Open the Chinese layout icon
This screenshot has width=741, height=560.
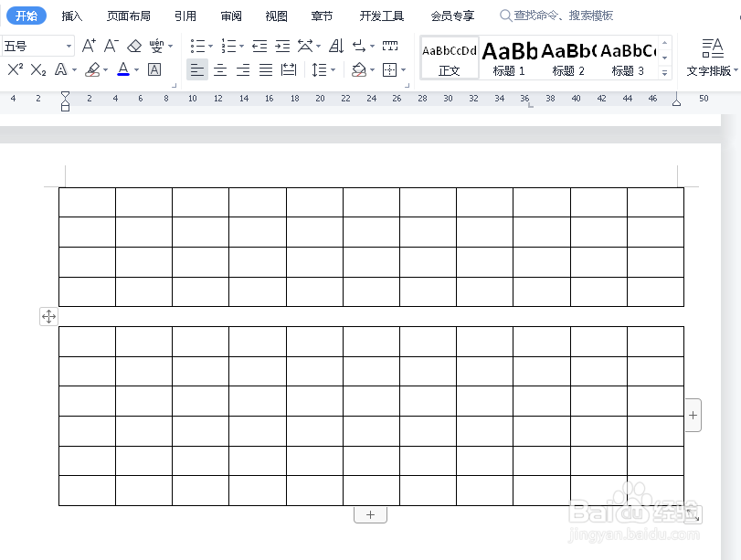(x=305, y=46)
